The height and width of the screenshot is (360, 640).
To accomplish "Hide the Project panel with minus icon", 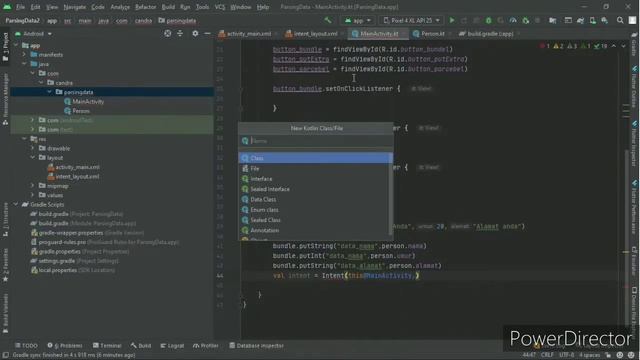I will [x=207, y=33].
